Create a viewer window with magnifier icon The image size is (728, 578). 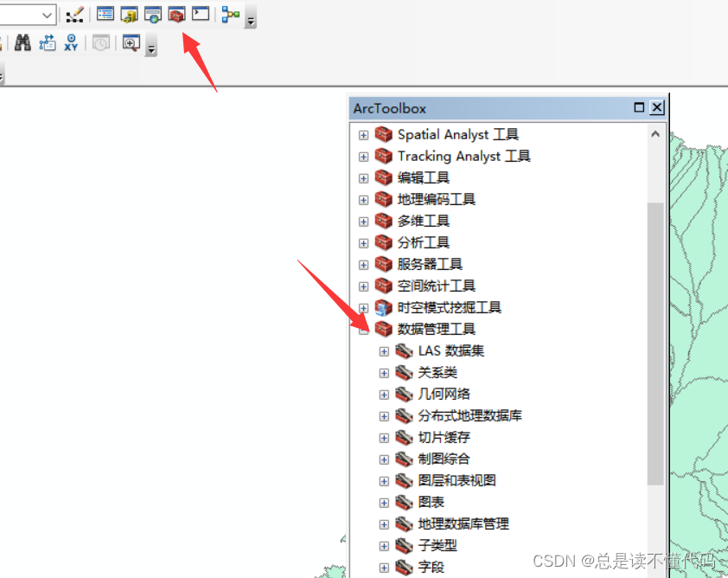[x=131, y=42]
